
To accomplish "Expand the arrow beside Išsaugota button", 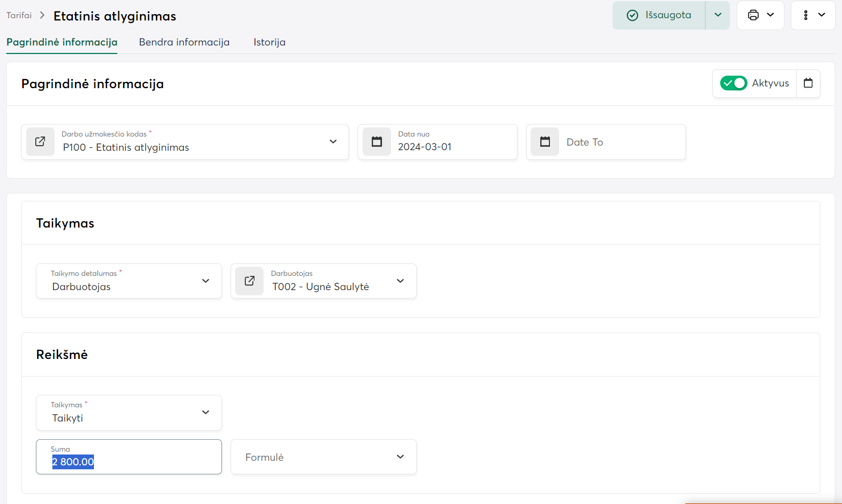I will click(717, 15).
